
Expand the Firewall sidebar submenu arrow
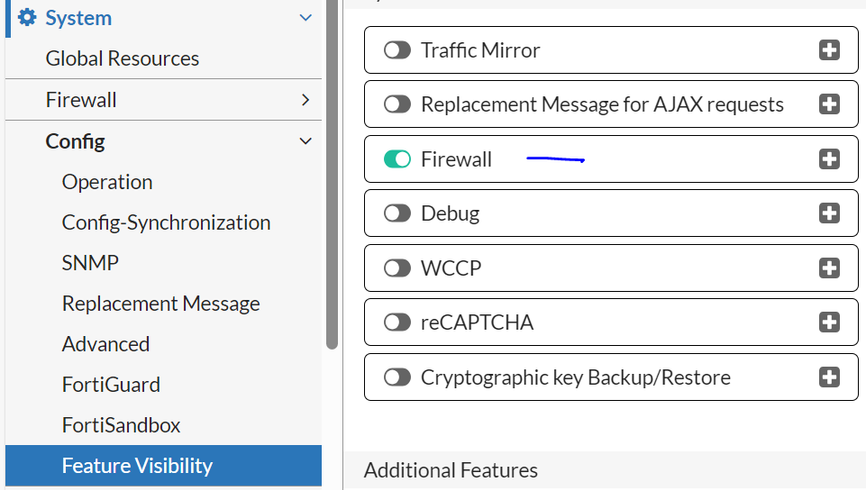point(306,100)
